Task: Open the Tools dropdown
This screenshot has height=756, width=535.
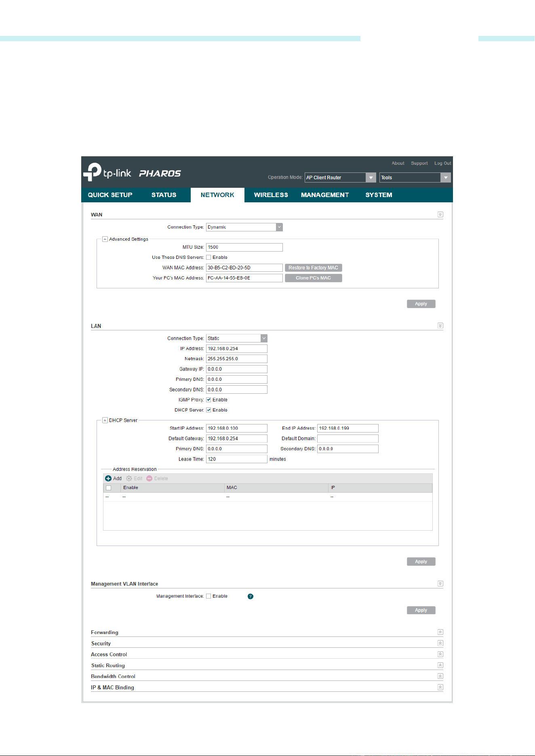Action: 415,177
